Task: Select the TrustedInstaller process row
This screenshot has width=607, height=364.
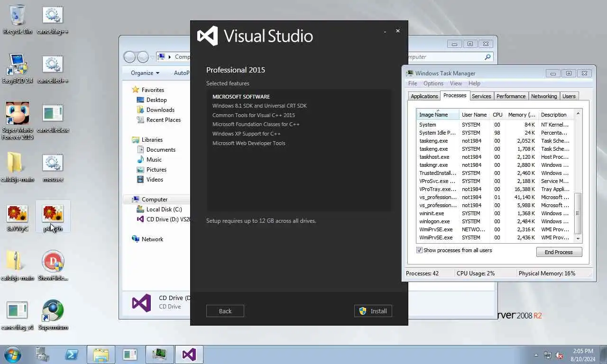Action: (x=495, y=173)
